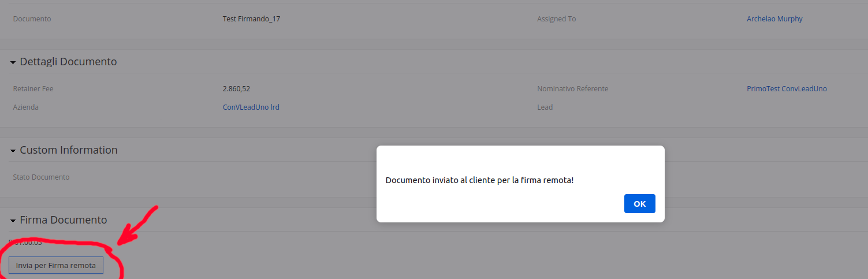Click the Retainer Fee value 2.860,52

[236, 89]
